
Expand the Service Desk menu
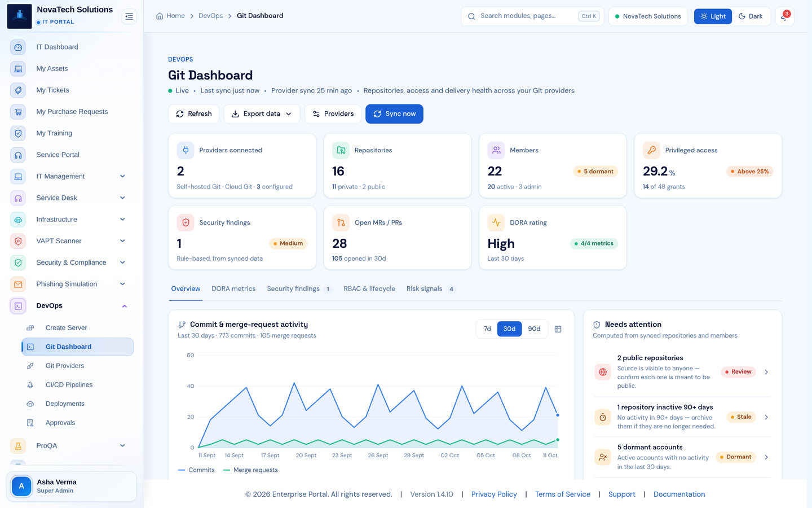[72, 198]
